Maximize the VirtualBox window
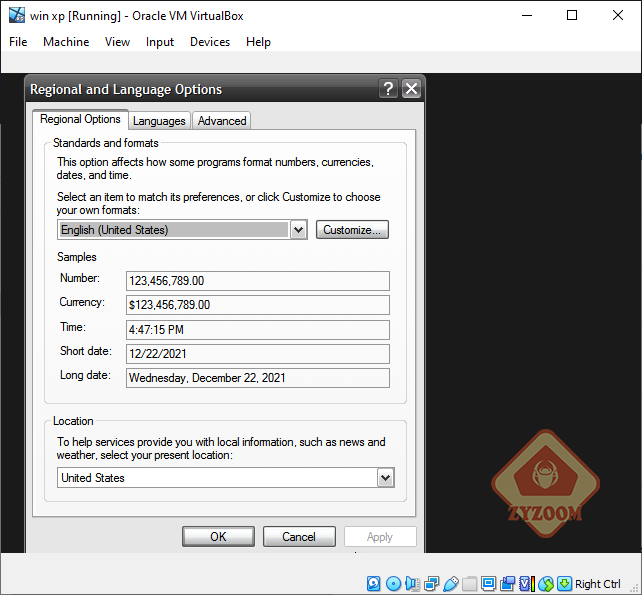642x595 pixels. tap(572, 16)
